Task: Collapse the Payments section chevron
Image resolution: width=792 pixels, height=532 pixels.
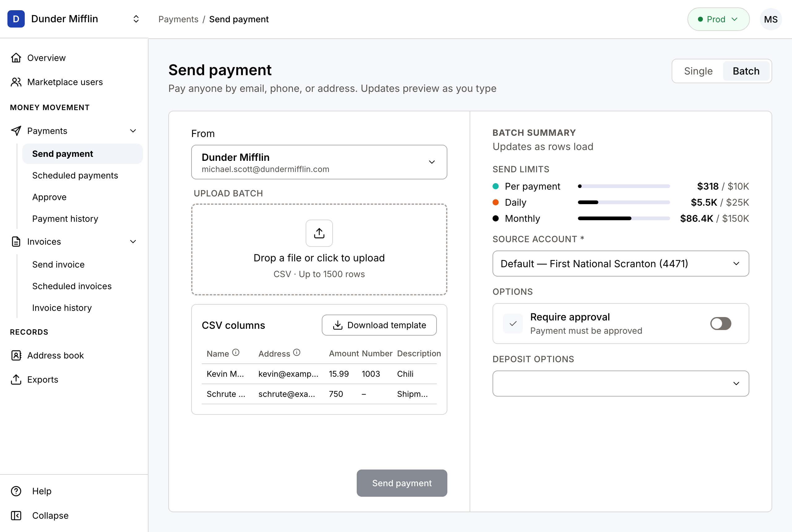Action: 133,131
